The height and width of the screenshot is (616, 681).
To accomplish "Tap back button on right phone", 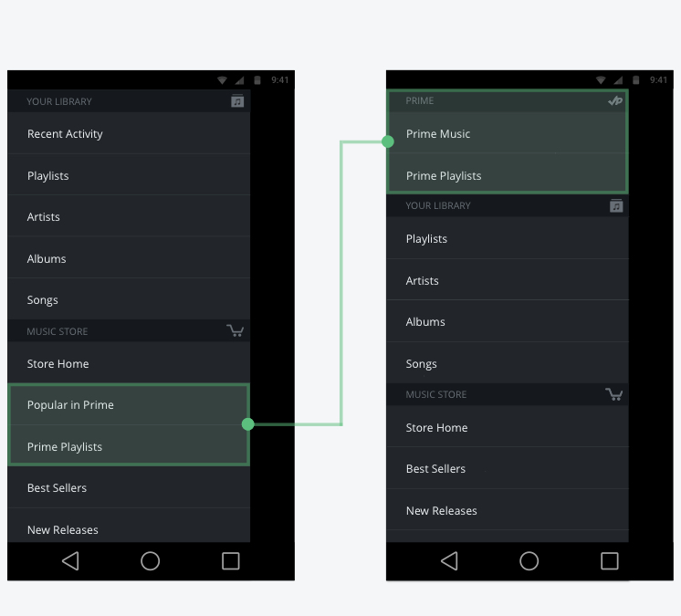I will (449, 561).
